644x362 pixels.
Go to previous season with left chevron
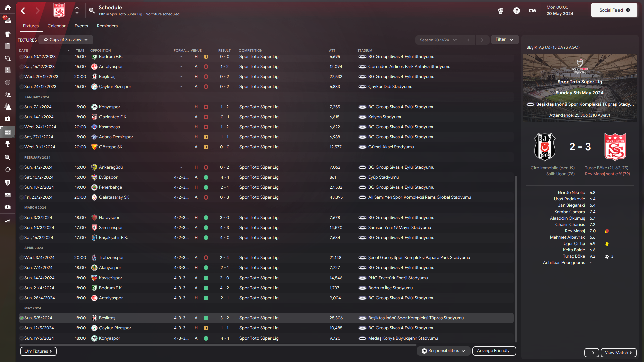point(468,40)
